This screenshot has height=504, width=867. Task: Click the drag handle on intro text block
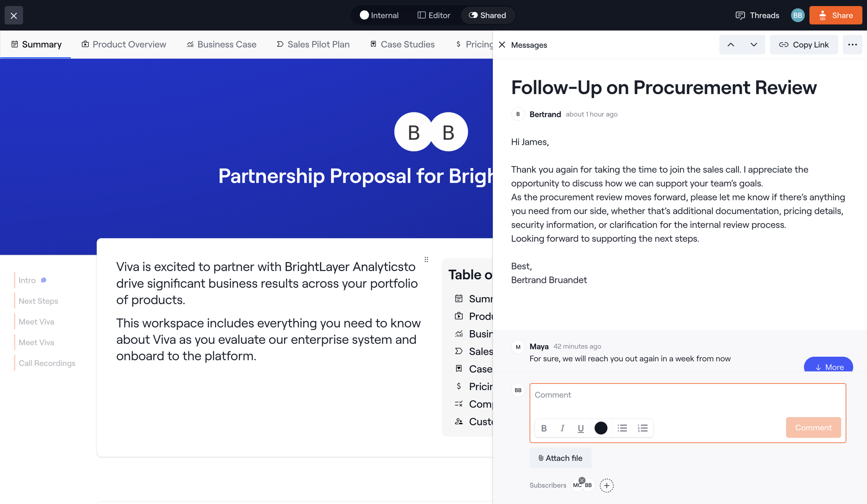[426, 259]
